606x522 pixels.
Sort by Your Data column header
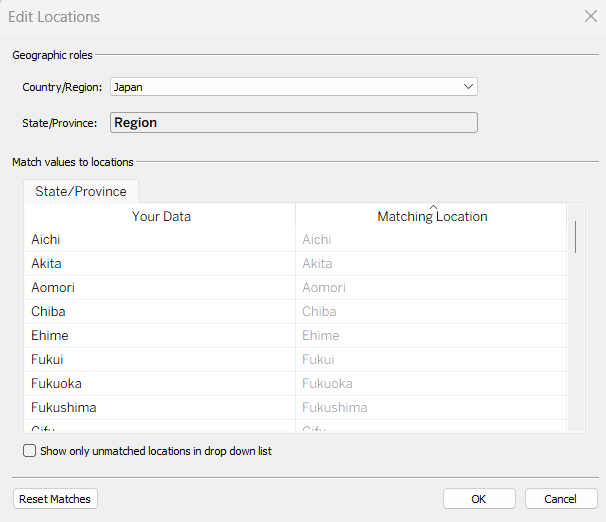pyautogui.click(x=161, y=216)
